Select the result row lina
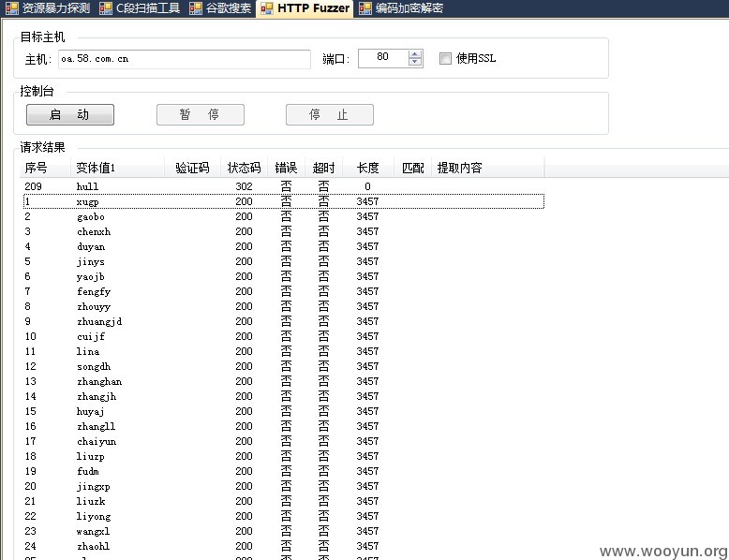The height and width of the screenshot is (560, 729). click(x=284, y=351)
